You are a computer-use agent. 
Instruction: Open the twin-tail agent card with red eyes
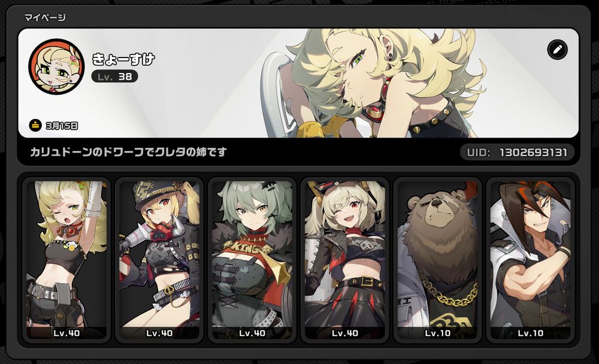(345, 259)
